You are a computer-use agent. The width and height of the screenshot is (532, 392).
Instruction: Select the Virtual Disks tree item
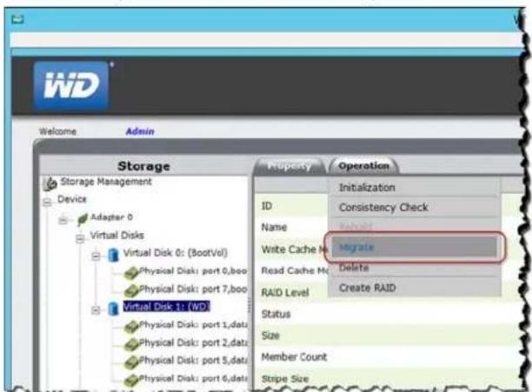click(116, 235)
